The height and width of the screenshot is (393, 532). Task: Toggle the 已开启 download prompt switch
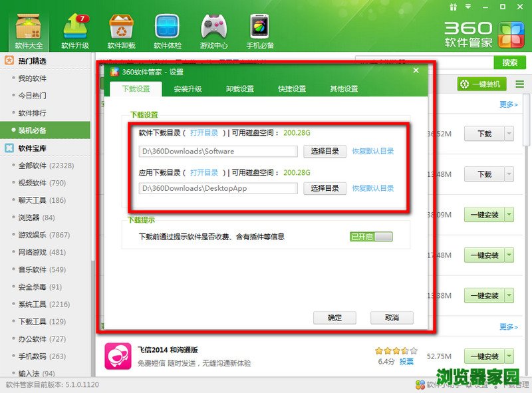pos(371,236)
